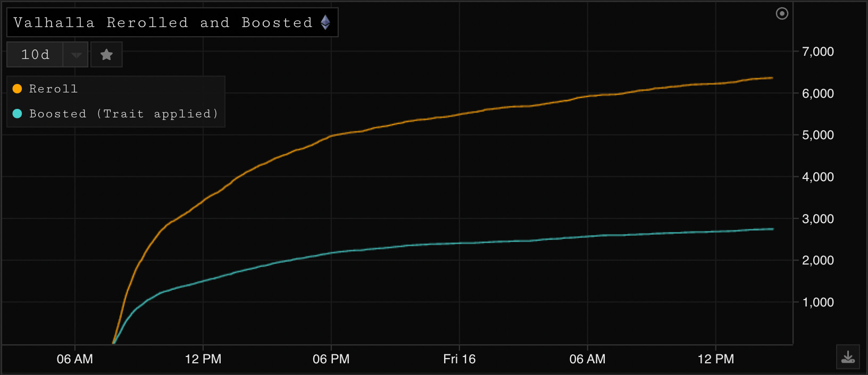This screenshot has width=868, height=375.
Task: Click the teal Boosted color dot
Action: point(17,114)
